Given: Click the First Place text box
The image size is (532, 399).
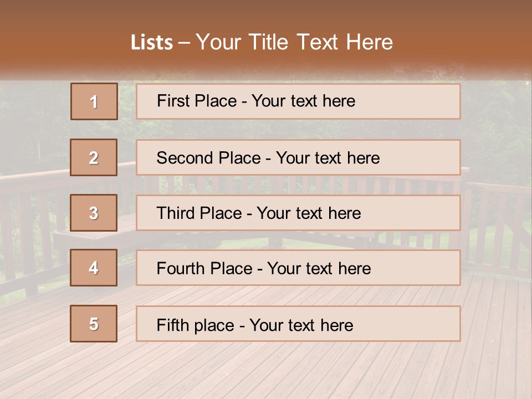Looking at the screenshot, I should click(298, 101).
